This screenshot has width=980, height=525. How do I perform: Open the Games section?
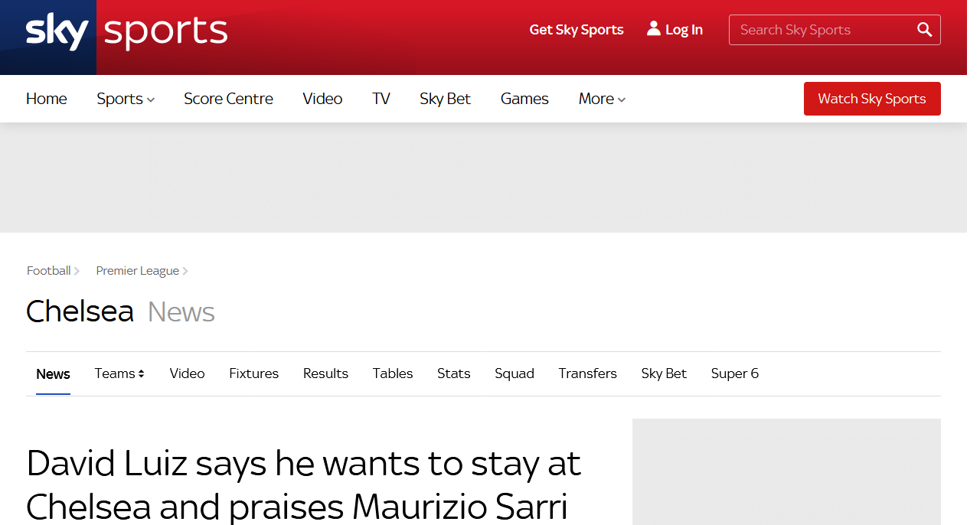point(524,99)
